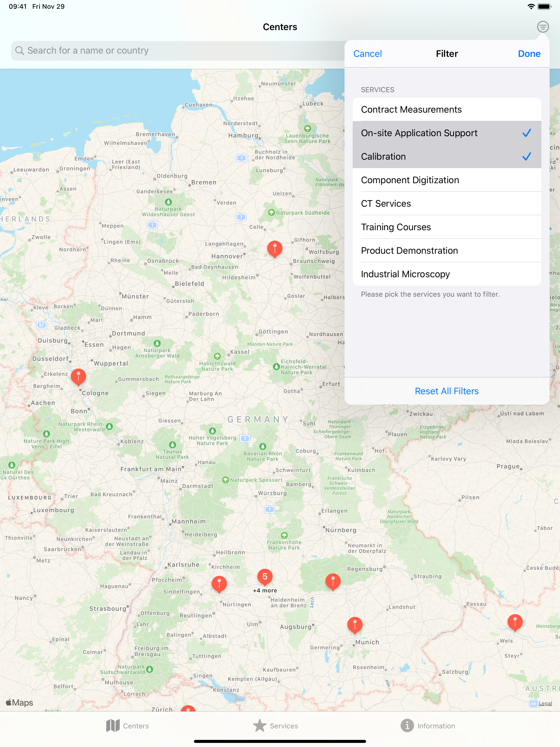The width and height of the screenshot is (560, 747).
Task: Toggle Training Courses filter
Action: pyautogui.click(x=447, y=227)
